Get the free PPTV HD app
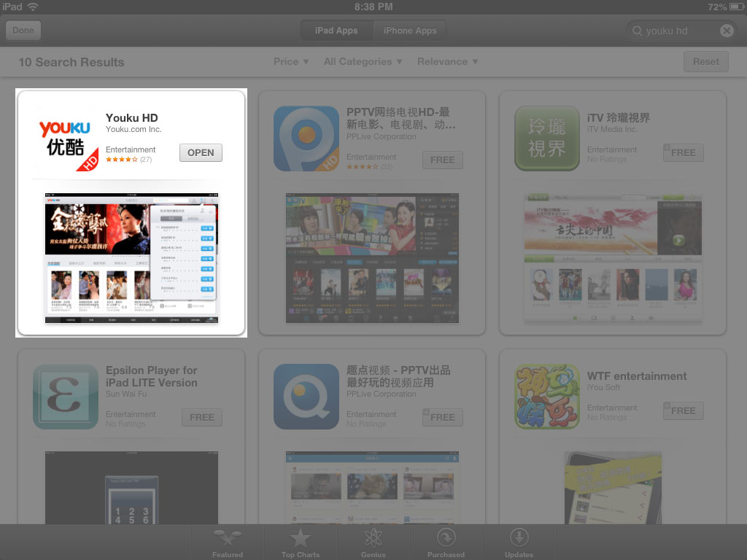 pos(443,160)
